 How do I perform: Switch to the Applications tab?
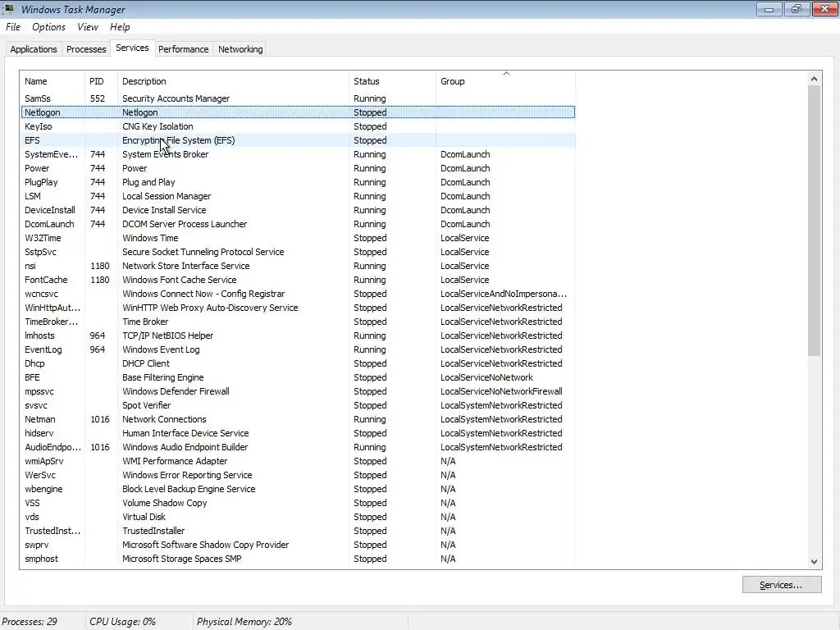[x=33, y=49]
